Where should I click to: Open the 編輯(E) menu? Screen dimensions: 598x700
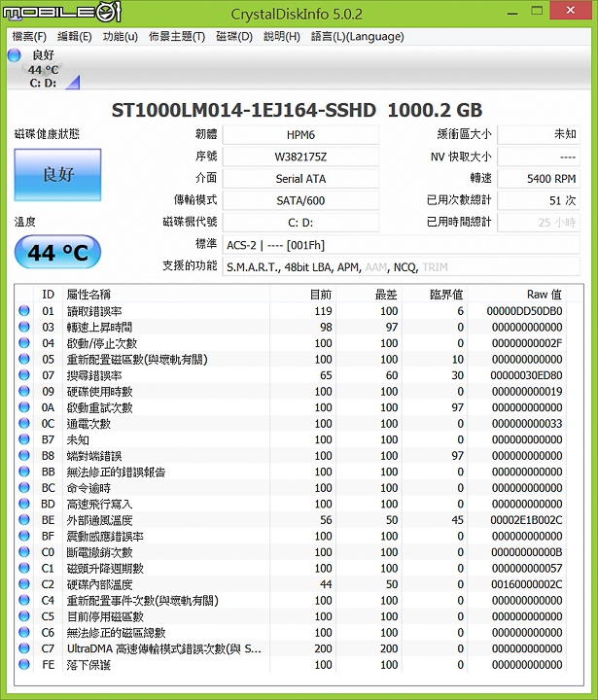point(74,36)
